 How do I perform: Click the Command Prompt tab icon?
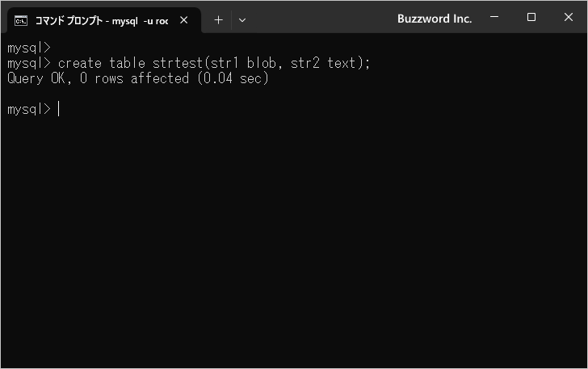pos(22,20)
